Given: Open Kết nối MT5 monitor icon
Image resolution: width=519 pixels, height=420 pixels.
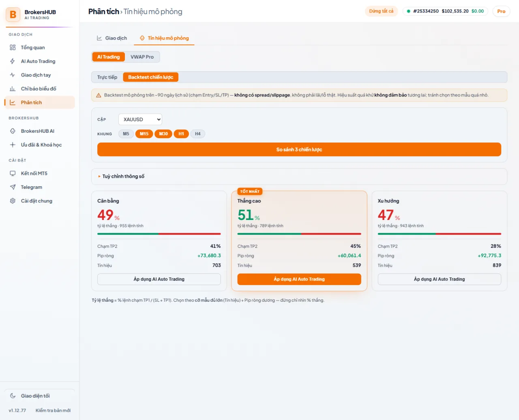Looking at the screenshot, I should [13, 173].
